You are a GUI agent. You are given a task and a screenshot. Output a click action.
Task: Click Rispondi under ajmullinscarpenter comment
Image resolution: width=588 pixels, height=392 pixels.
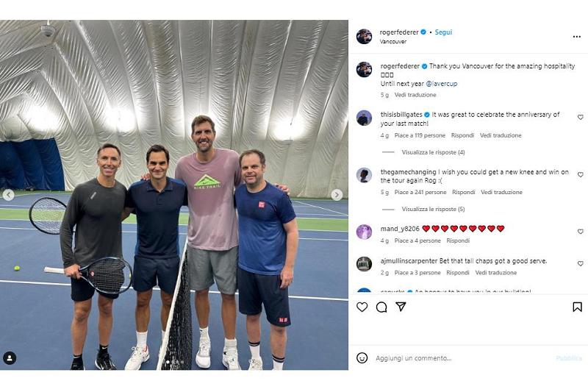457,273
